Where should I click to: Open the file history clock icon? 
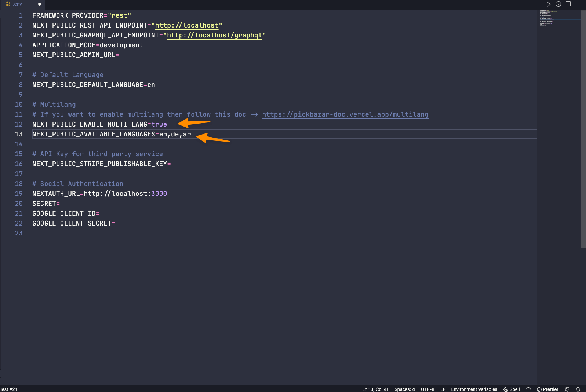coord(558,4)
